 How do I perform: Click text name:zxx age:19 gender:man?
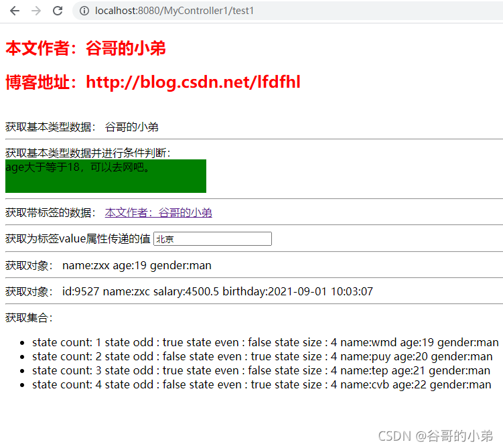[137, 266]
